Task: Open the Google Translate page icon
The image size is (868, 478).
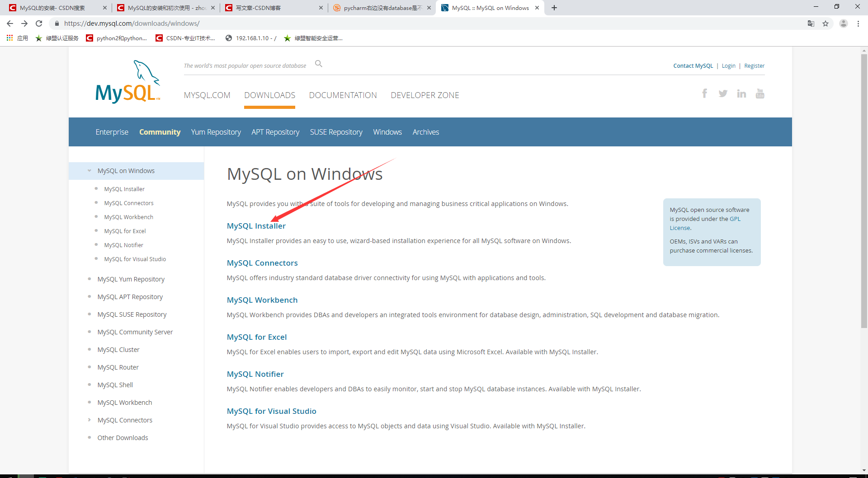Action: point(811,23)
